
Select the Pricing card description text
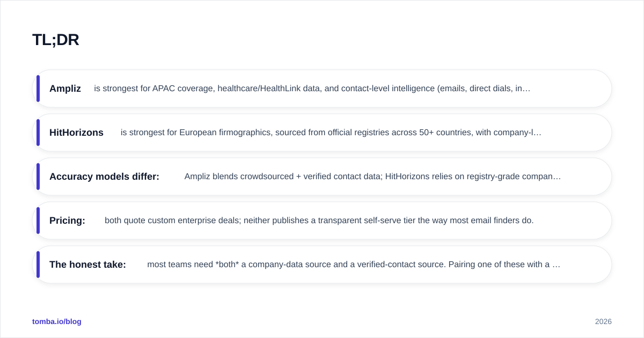click(319, 221)
